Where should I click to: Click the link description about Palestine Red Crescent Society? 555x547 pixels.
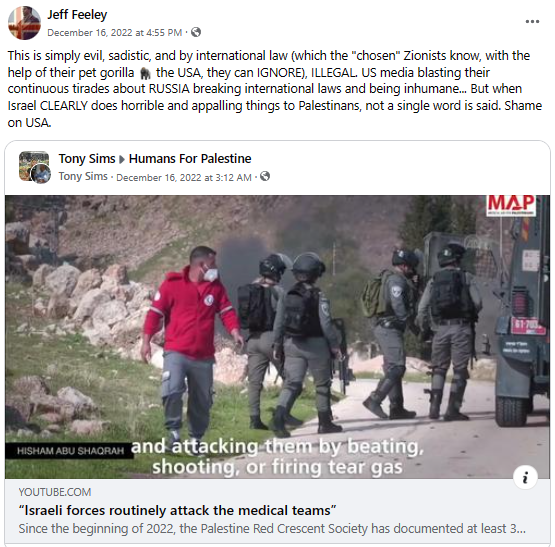[x=272, y=529]
